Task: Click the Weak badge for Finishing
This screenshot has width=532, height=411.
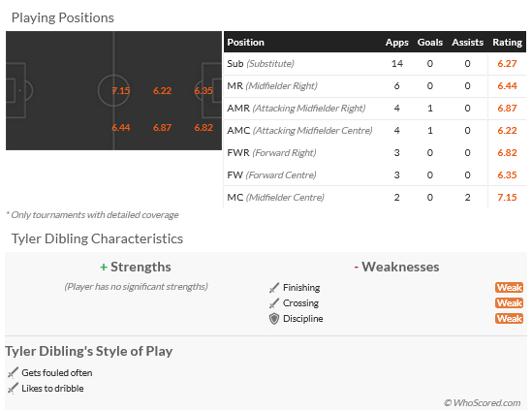Action: (x=509, y=288)
